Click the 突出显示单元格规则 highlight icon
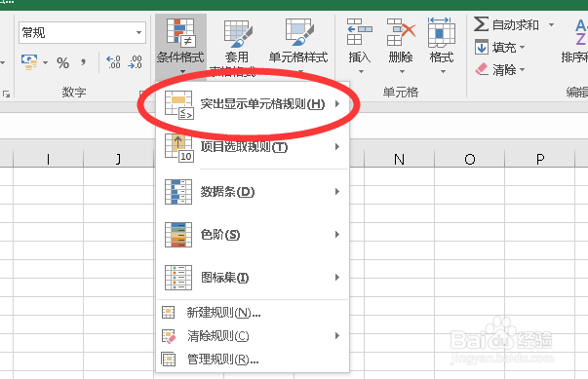Viewport: 588px width, 379px height. (x=179, y=105)
